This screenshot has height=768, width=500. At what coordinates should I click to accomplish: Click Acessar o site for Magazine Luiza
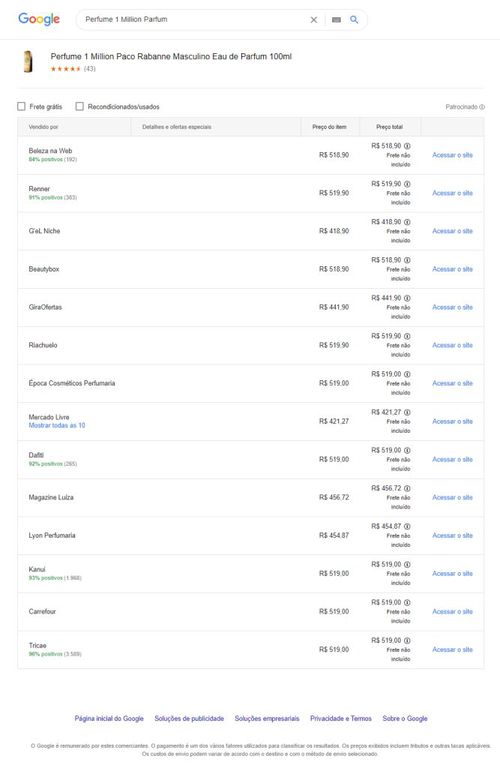pyautogui.click(x=452, y=498)
